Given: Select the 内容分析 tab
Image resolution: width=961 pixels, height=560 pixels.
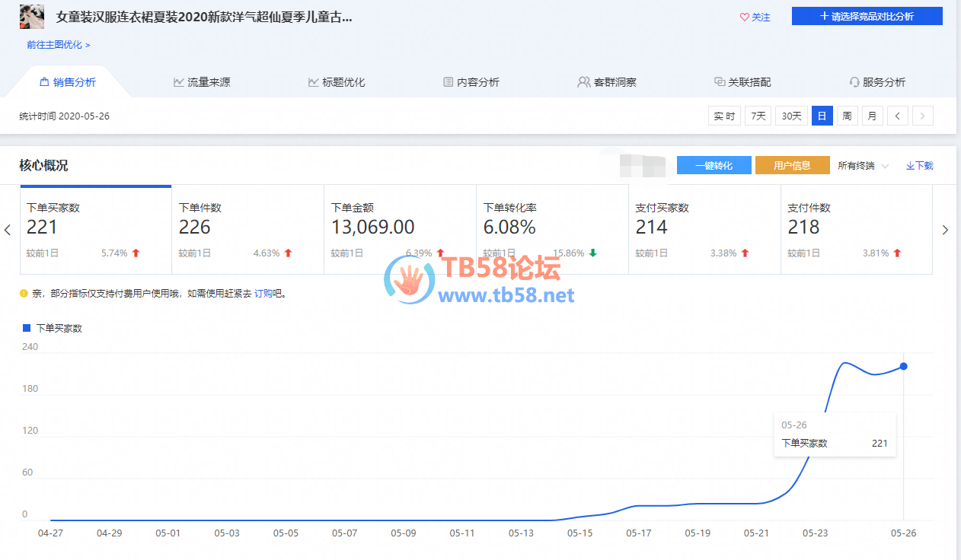Looking at the screenshot, I should click(471, 82).
